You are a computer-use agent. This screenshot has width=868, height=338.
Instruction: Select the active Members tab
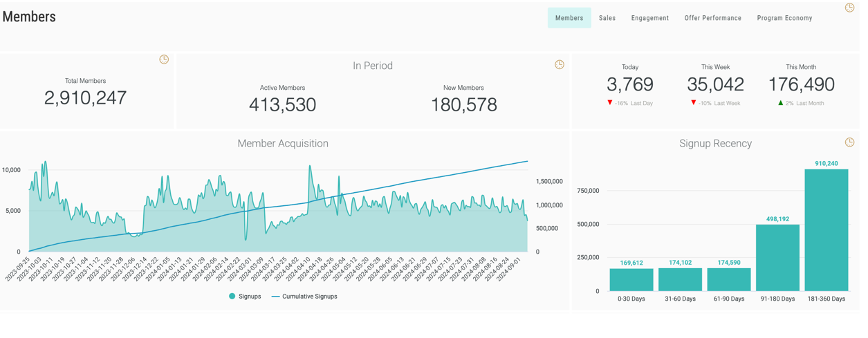[x=569, y=18]
